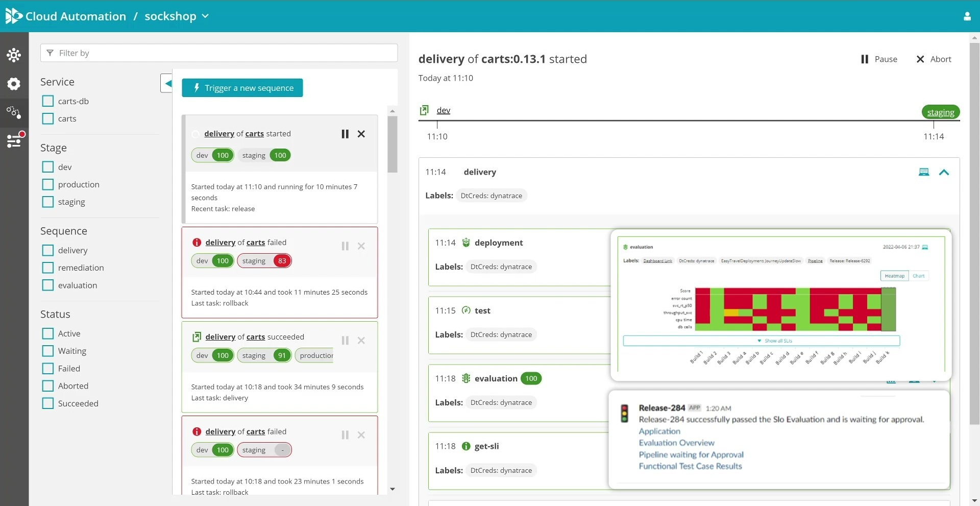Screen dimensions: 980x506
Task: Focus the Filter by input field
Action: click(219, 53)
